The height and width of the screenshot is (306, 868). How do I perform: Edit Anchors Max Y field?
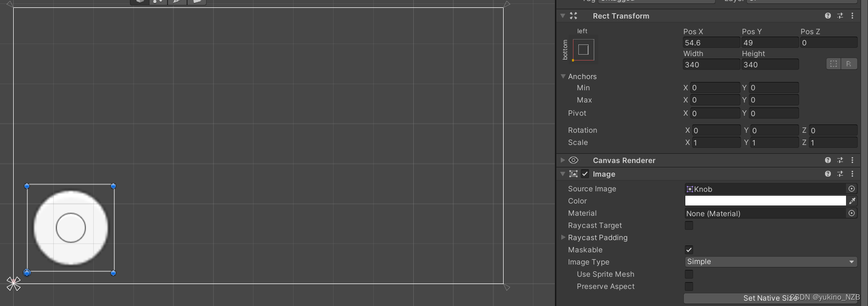(774, 100)
